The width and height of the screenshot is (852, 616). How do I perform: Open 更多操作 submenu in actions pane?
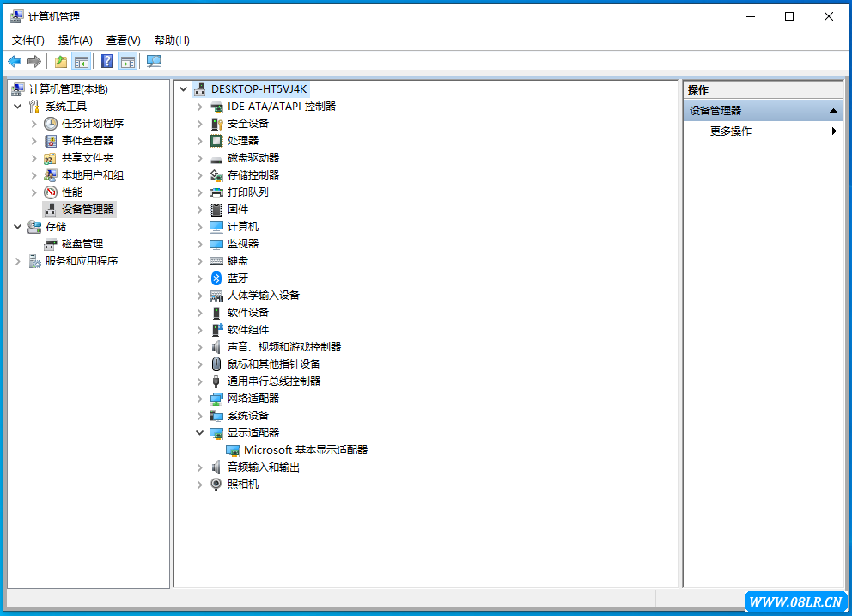pos(764,131)
